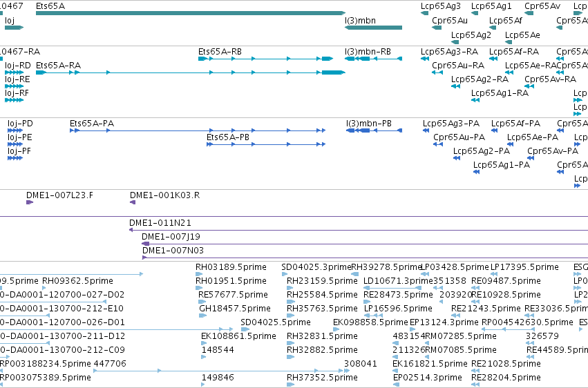Open protein Cpr65Av-PA label
Viewport: 588px width, 388px height.
coord(552,151)
